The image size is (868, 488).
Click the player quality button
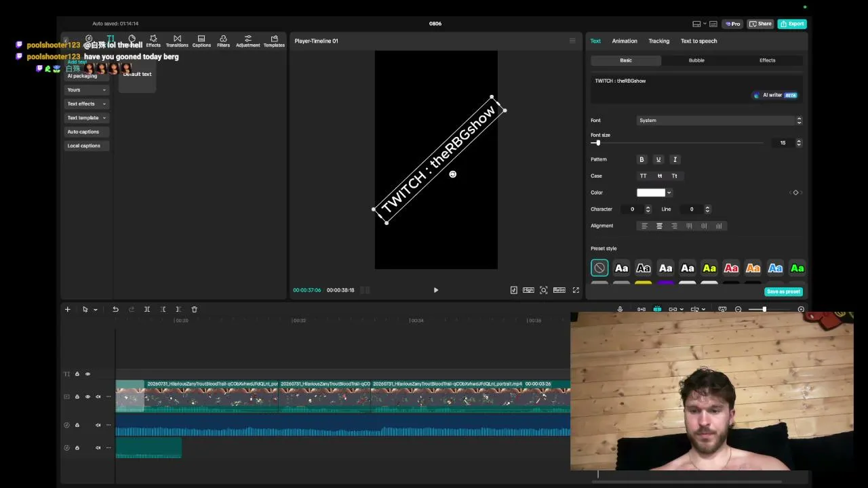click(528, 290)
